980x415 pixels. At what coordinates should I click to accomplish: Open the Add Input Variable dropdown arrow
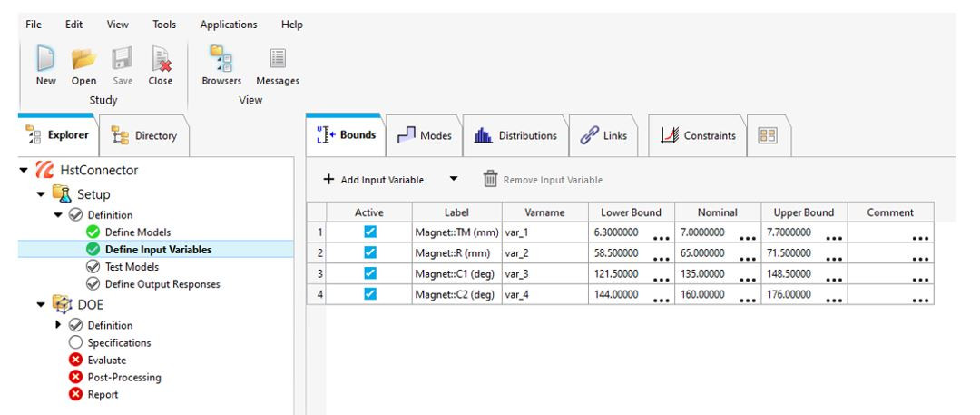[454, 180]
